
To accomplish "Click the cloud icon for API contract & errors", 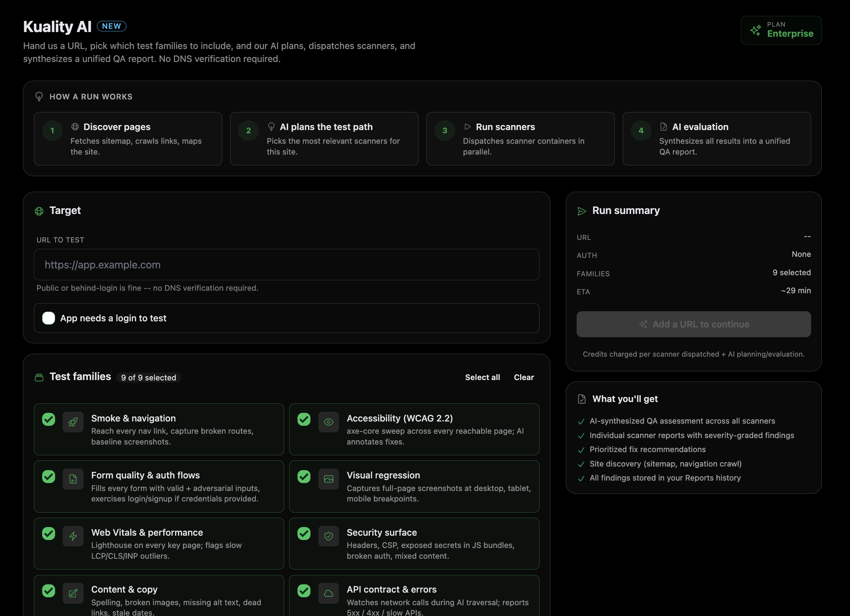I will click(329, 593).
